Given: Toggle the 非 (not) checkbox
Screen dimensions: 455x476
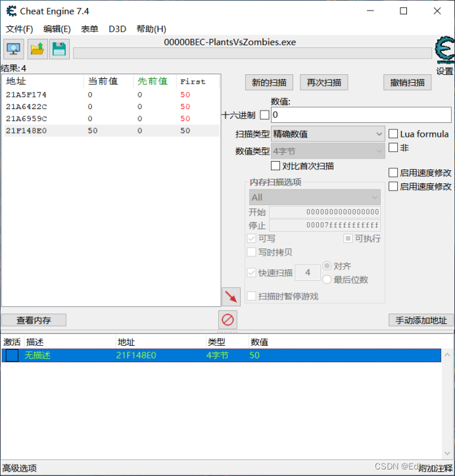Looking at the screenshot, I should (x=393, y=147).
